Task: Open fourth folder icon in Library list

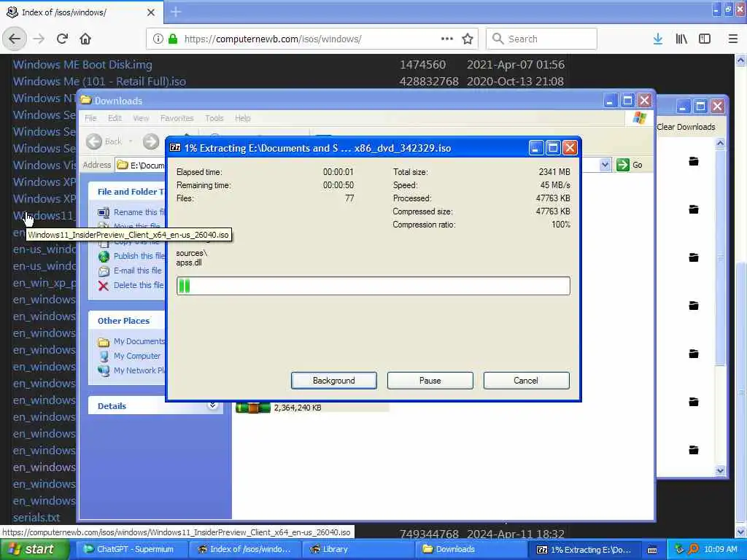Action: point(694,306)
